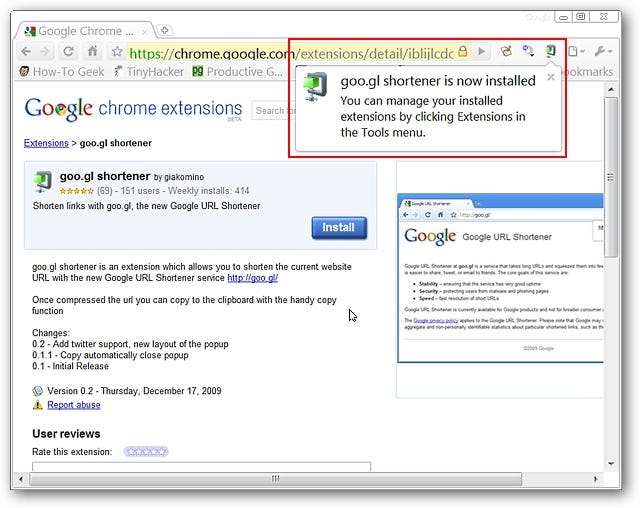The image size is (640, 508).
Task: Open the Productive G... bookmark
Action: [237, 72]
